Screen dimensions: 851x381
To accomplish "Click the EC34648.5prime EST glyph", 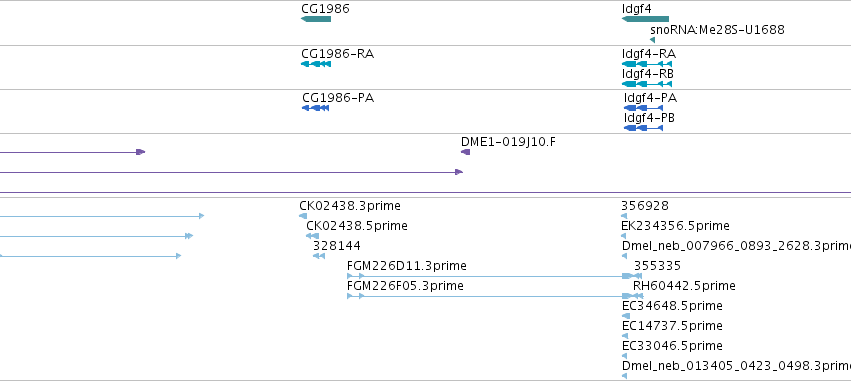I will pyautogui.click(x=626, y=316).
